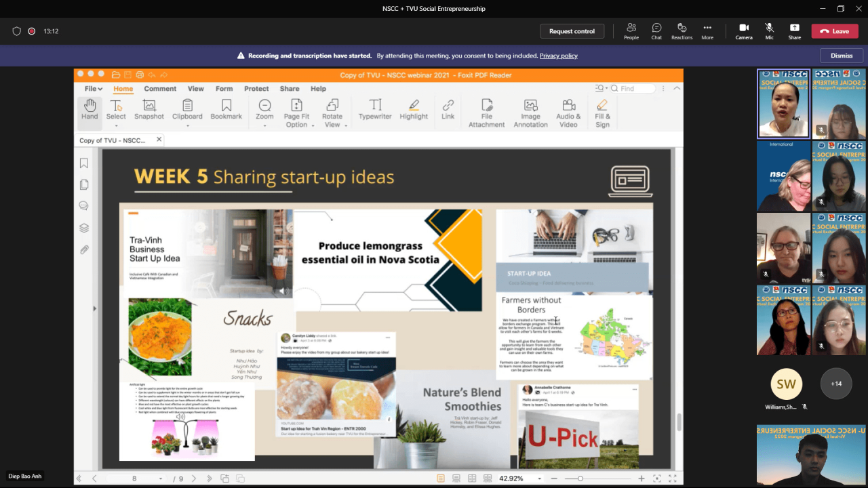Open the Reactions menu
Viewport: 868px width, 488px height.
(x=682, y=31)
